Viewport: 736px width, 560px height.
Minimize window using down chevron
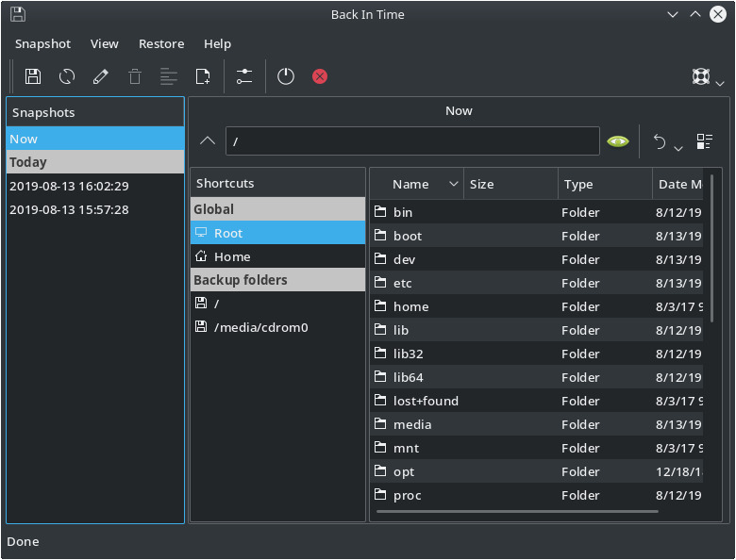tap(673, 14)
